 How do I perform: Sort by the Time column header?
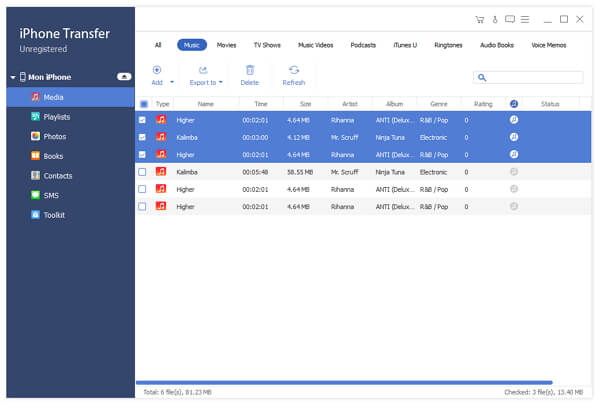(261, 104)
